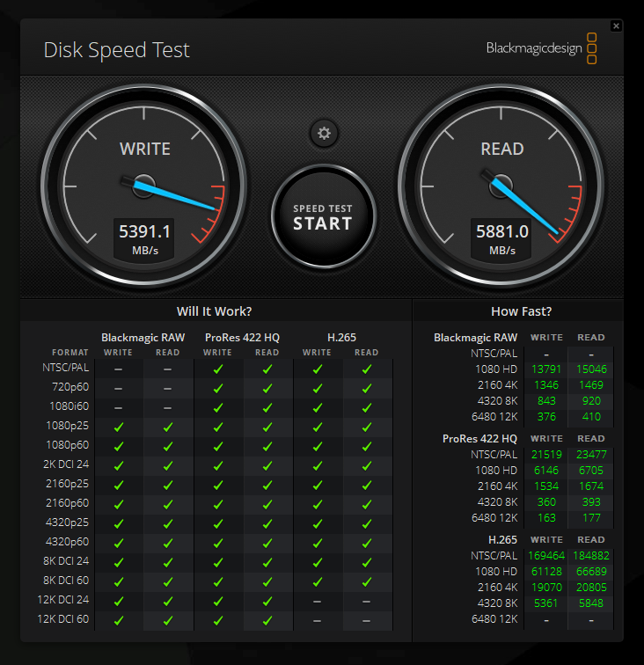Screen dimensions: 644x665
Task: Click the blue needle on the WRITE gauge
Action: pos(176,195)
